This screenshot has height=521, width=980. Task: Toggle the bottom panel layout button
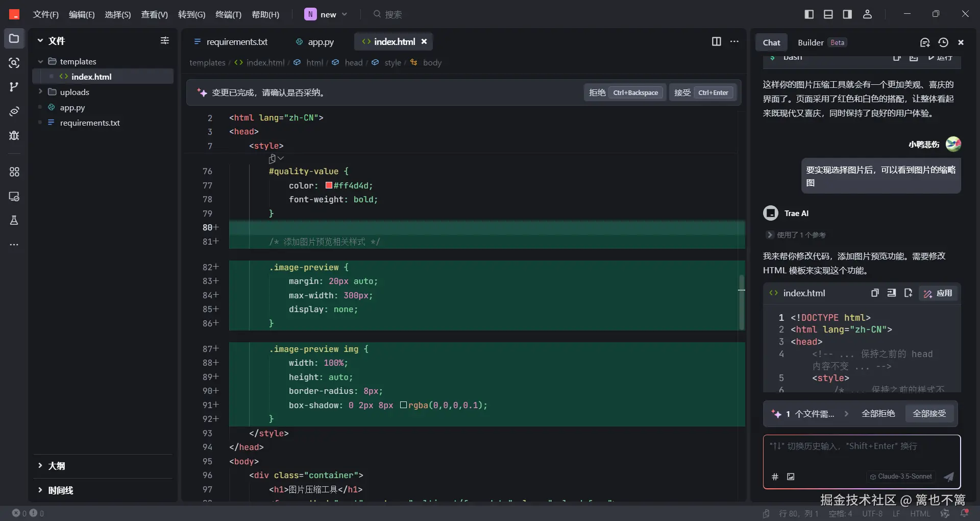pyautogui.click(x=828, y=14)
